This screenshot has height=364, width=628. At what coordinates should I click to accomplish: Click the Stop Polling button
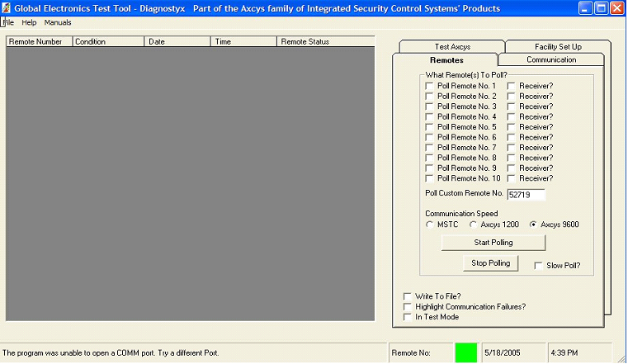pyautogui.click(x=491, y=263)
